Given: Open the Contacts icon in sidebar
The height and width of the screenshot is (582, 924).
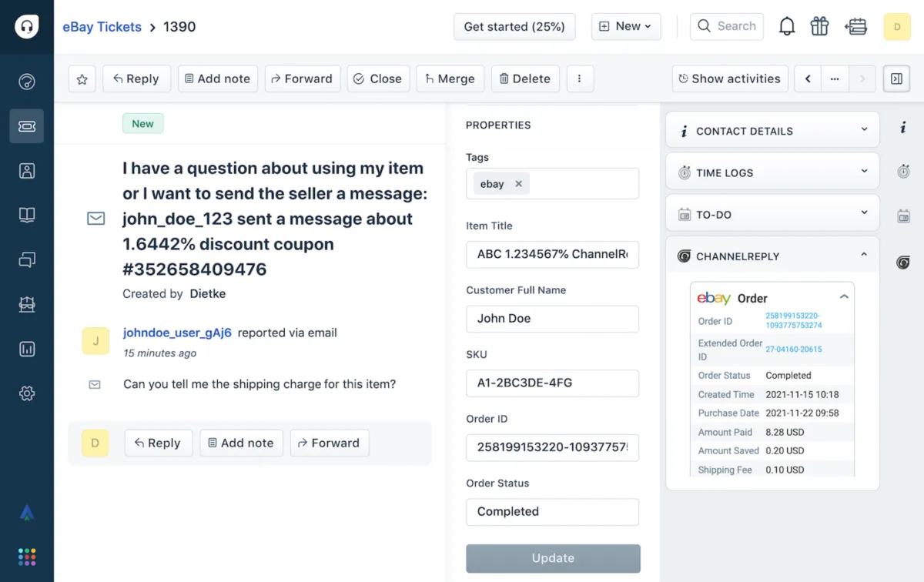Looking at the screenshot, I should point(27,171).
